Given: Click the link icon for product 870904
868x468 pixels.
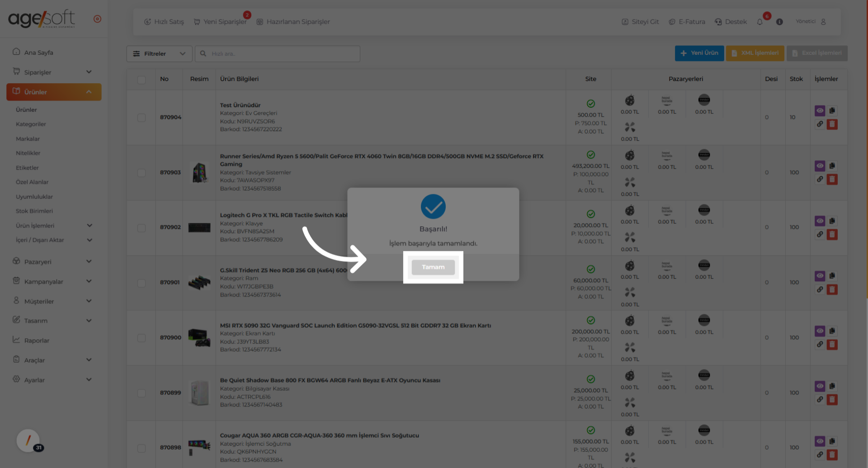Looking at the screenshot, I should (820, 124).
